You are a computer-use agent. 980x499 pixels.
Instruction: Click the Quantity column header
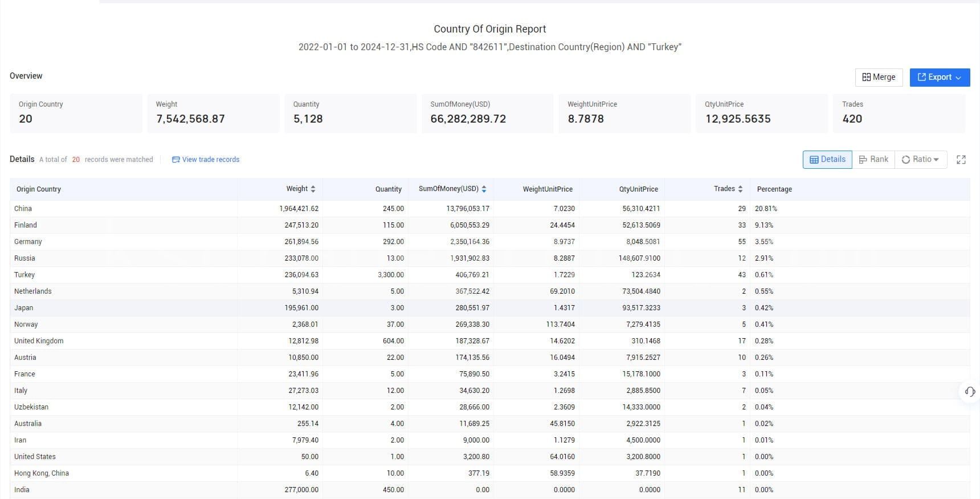(389, 189)
